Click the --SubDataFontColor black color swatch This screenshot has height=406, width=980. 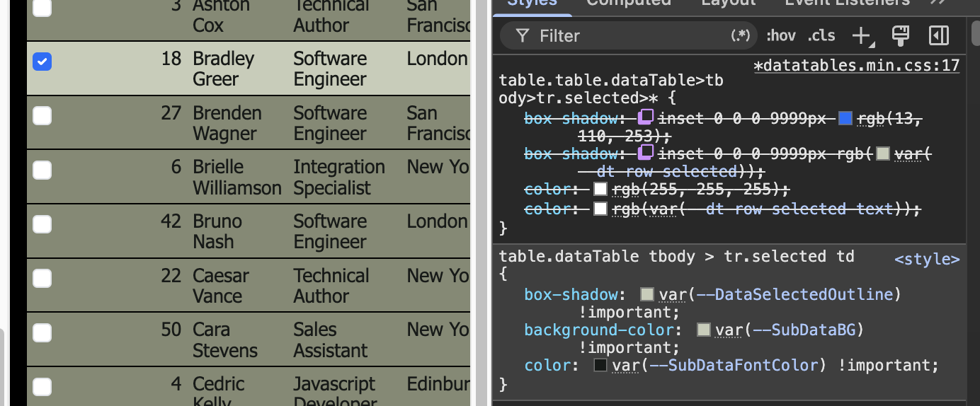tap(600, 365)
